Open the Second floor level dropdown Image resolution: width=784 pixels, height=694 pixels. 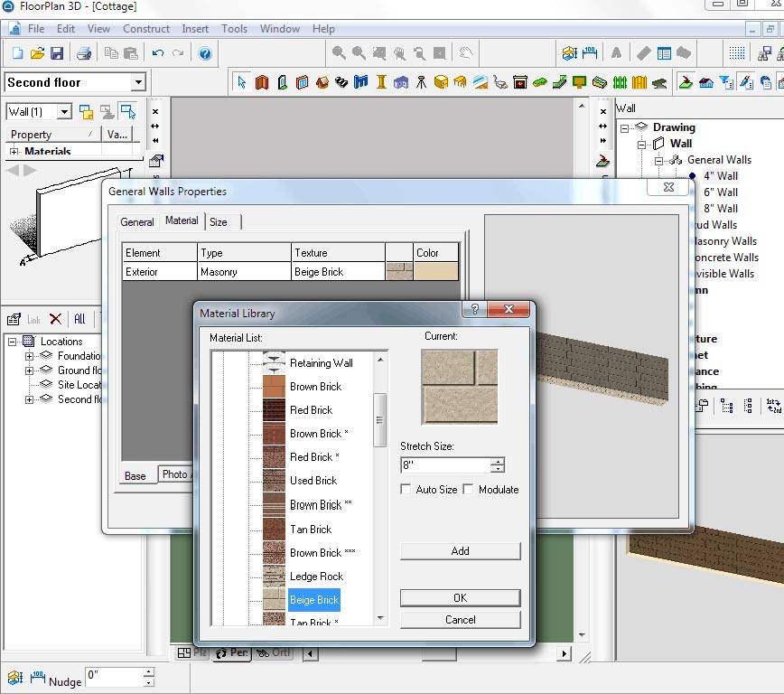point(138,83)
